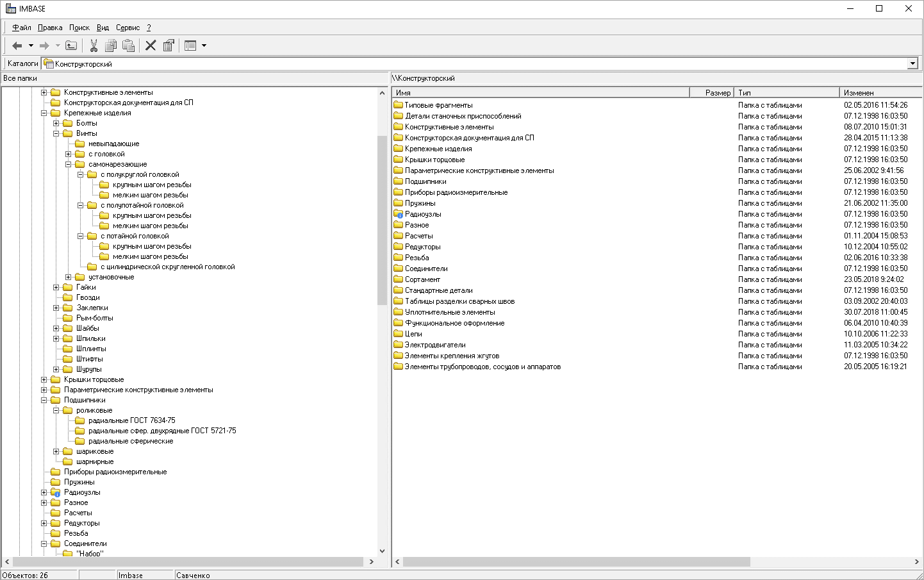Sort list by Изменен column header
The image size is (924, 580).
tap(859, 93)
